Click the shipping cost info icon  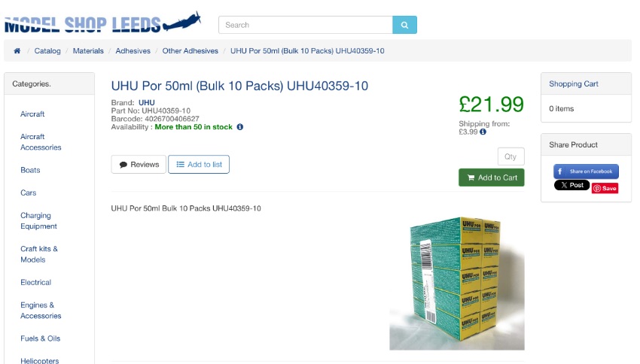pos(483,132)
